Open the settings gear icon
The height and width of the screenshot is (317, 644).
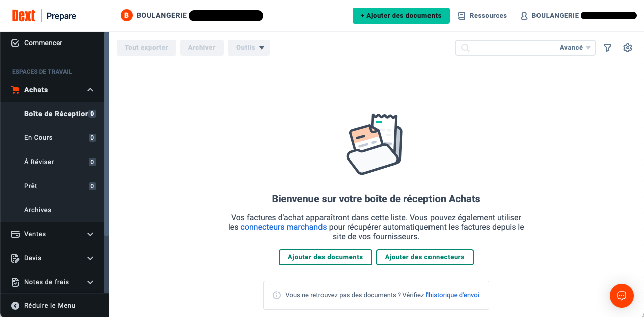tap(628, 48)
